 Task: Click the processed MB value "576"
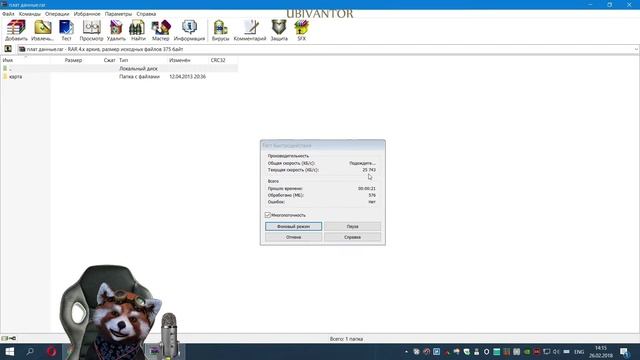coord(372,195)
